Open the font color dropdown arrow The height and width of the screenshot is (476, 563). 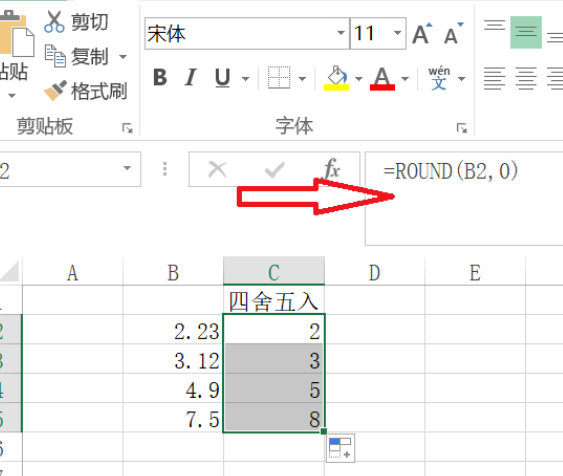[x=405, y=79]
